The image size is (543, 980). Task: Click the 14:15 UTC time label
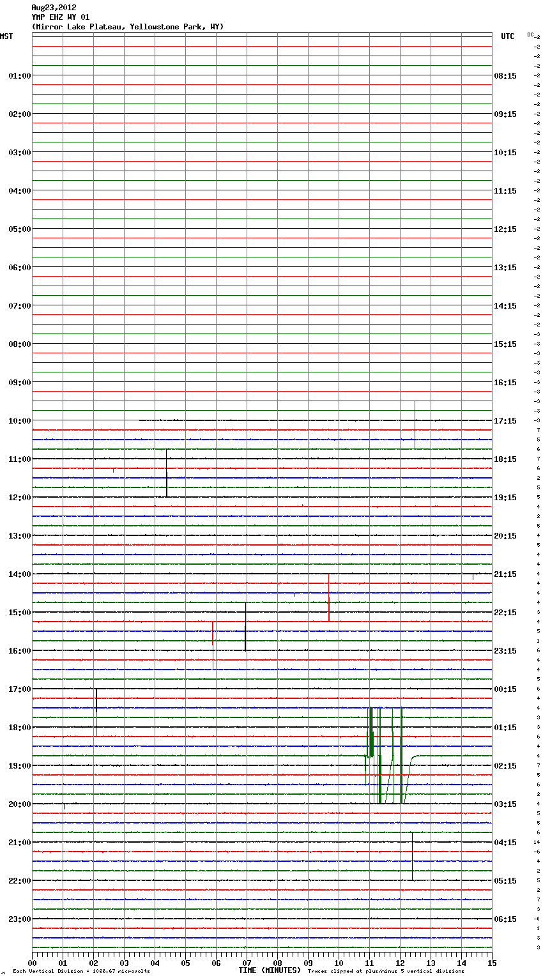click(x=505, y=306)
